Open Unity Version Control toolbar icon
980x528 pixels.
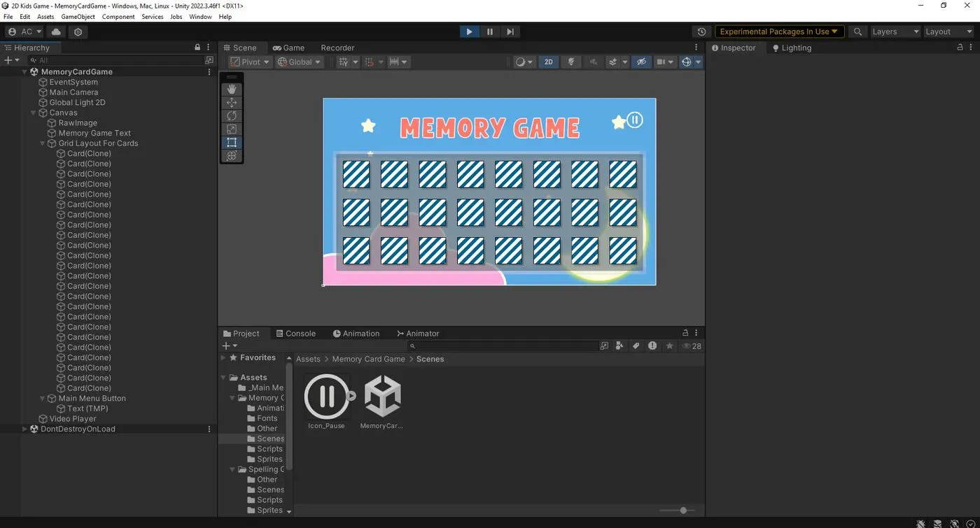tap(78, 31)
